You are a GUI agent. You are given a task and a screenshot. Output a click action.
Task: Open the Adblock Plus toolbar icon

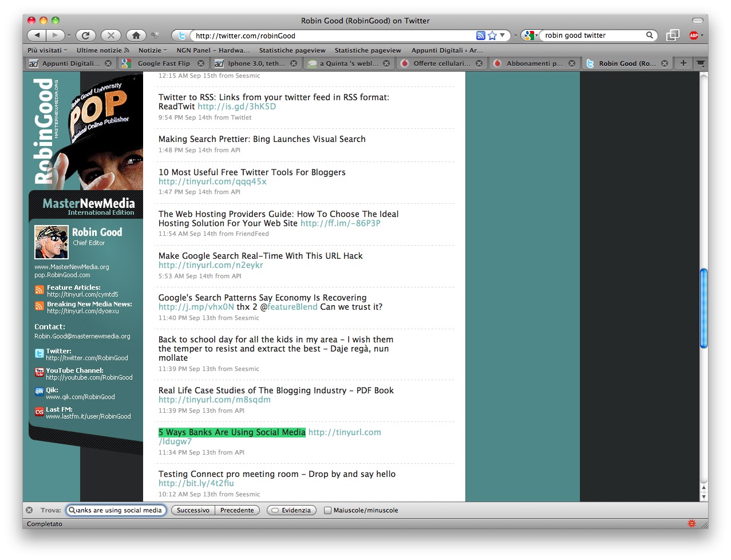(x=694, y=36)
